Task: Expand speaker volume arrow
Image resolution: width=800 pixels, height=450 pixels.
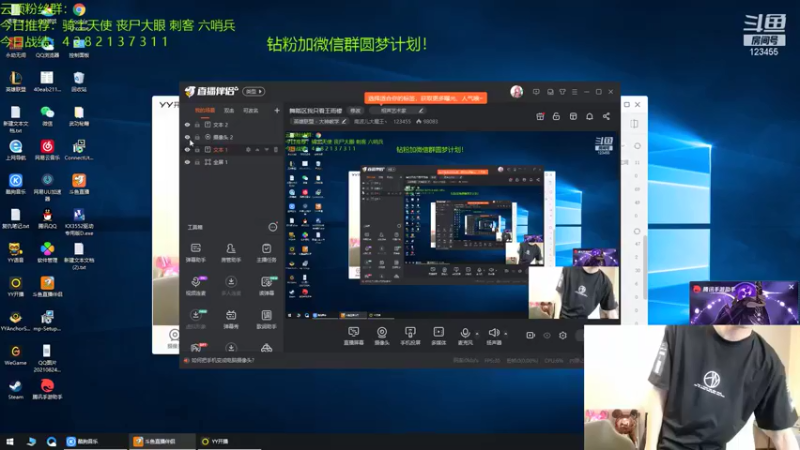Action: pos(506,334)
